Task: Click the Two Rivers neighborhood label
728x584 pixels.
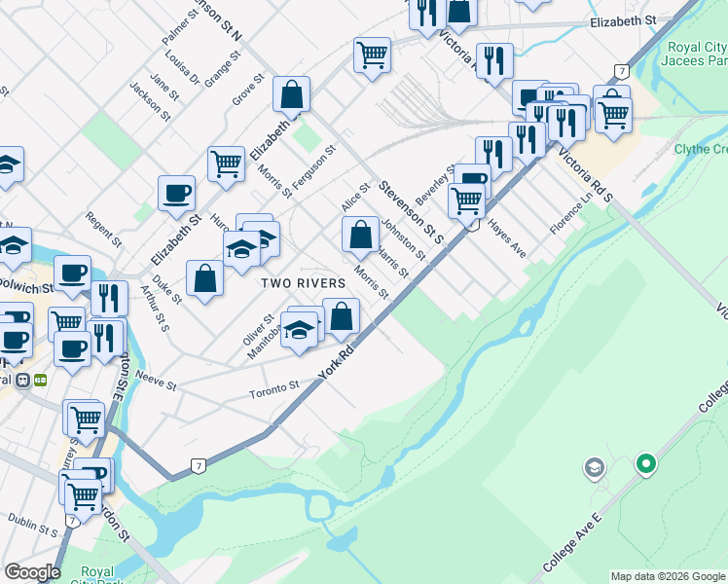Action: point(304,283)
